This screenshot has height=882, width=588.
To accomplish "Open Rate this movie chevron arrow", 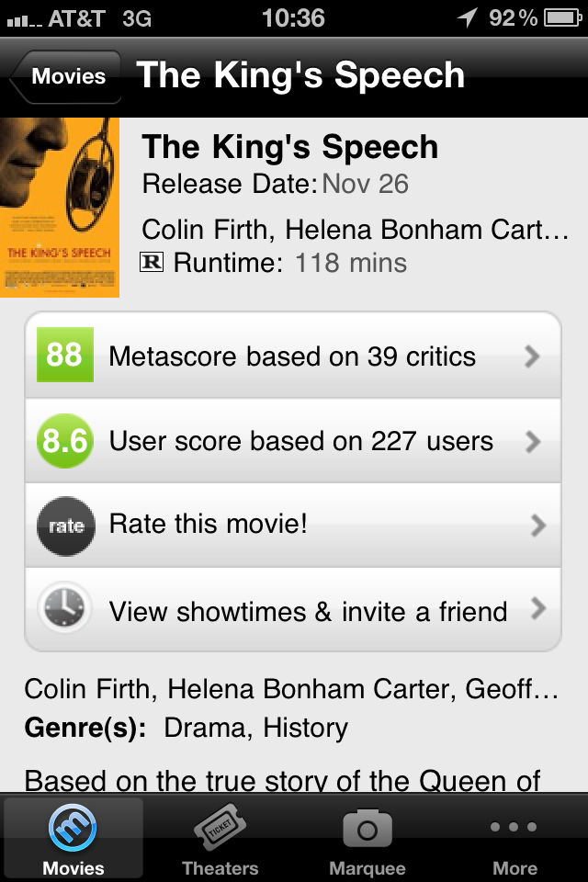I will (x=537, y=526).
